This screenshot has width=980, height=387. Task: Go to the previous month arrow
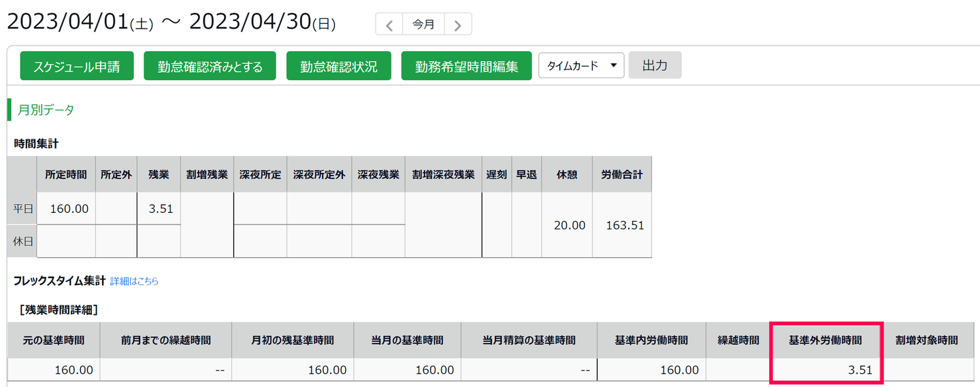pos(389,25)
